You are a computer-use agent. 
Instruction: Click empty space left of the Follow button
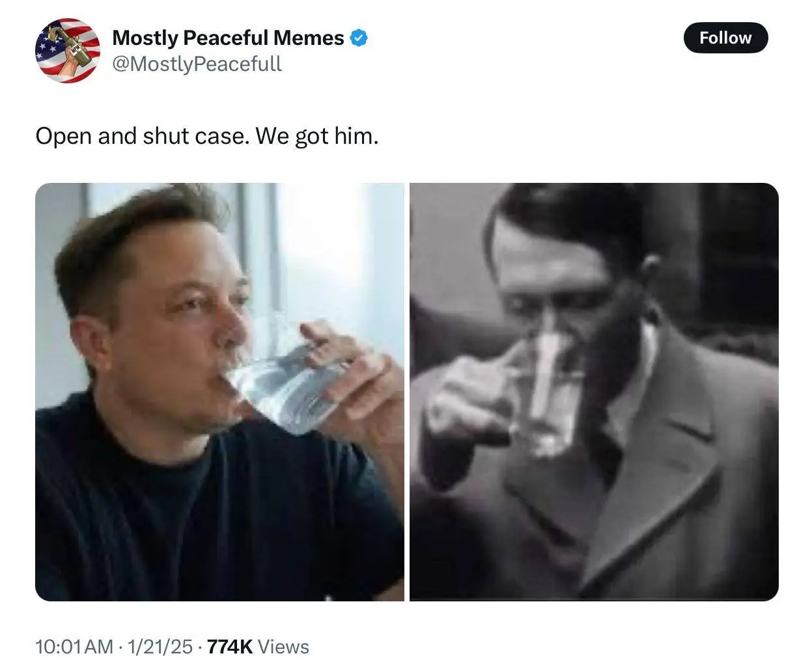tap(553, 38)
